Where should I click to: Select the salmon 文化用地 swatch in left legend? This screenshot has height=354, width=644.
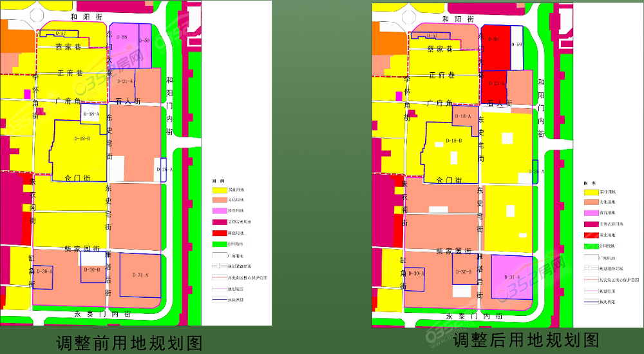[x=220, y=201]
